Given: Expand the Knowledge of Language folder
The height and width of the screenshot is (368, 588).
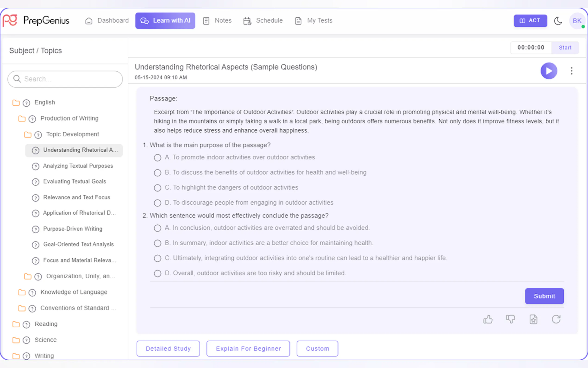Looking at the screenshot, I should click(x=22, y=292).
